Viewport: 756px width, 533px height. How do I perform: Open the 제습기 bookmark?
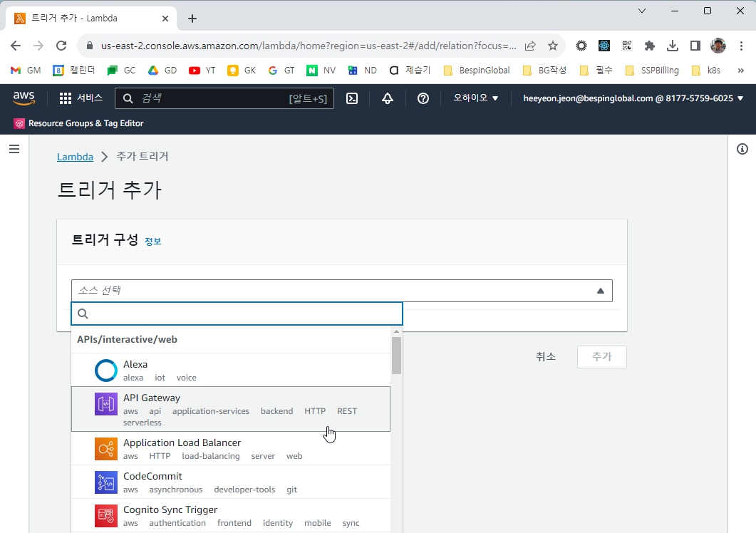(x=410, y=71)
